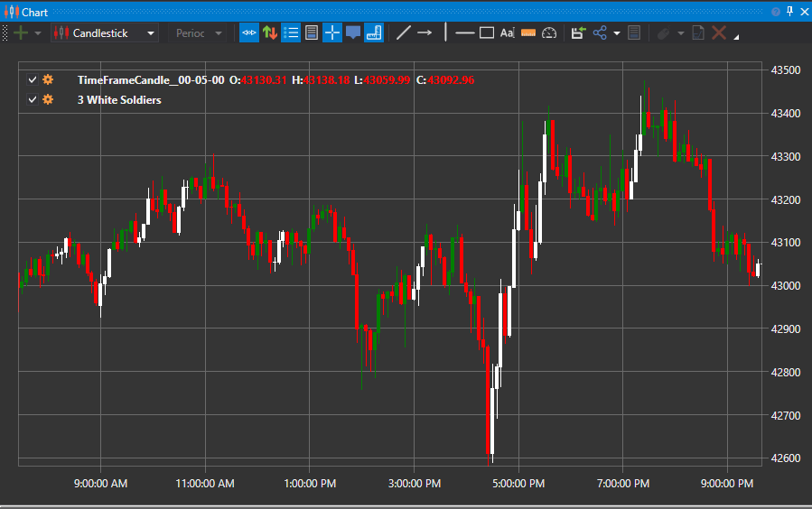Click the green plus add icon
The width and height of the screenshot is (812, 509).
pos(21,33)
